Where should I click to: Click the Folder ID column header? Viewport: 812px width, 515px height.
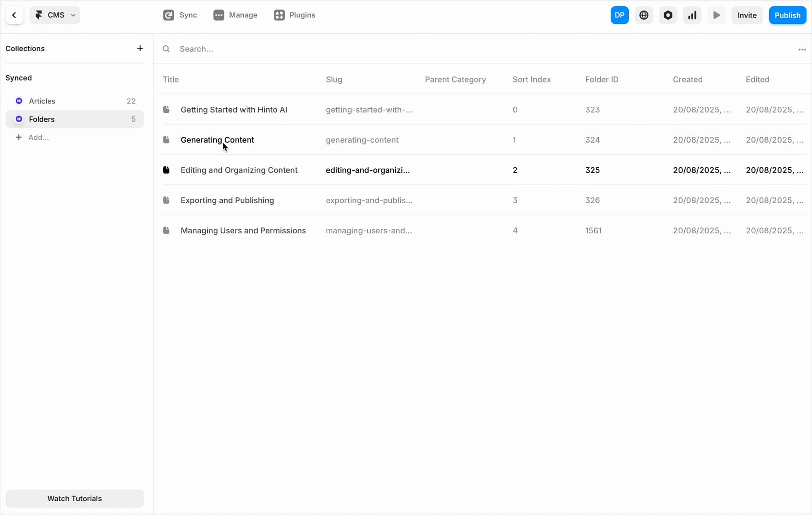(x=602, y=80)
